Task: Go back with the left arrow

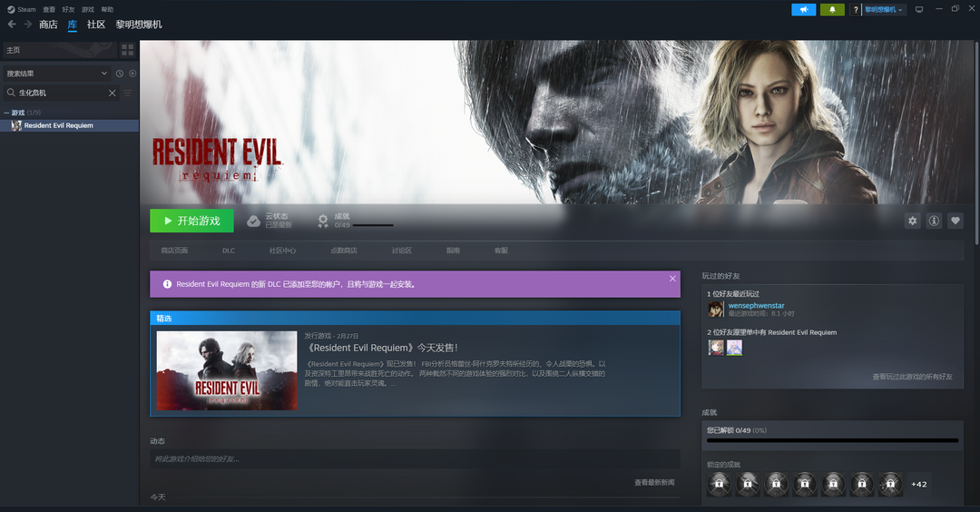Action: pos(12,25)
